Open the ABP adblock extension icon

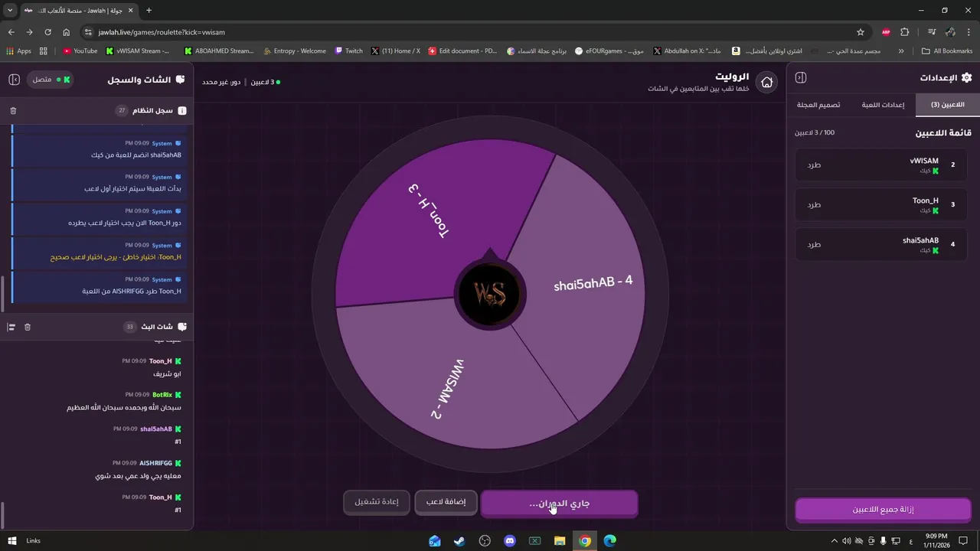(886, 32)
